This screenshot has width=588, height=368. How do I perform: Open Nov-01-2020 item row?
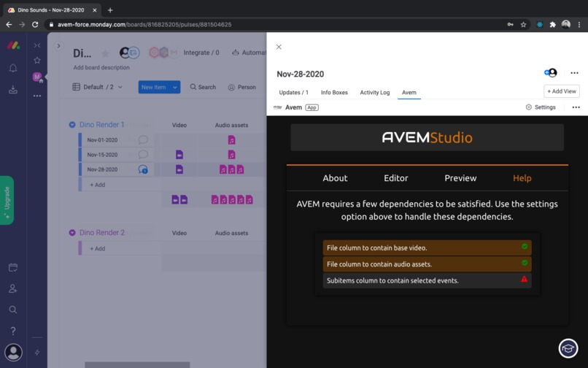102,139
